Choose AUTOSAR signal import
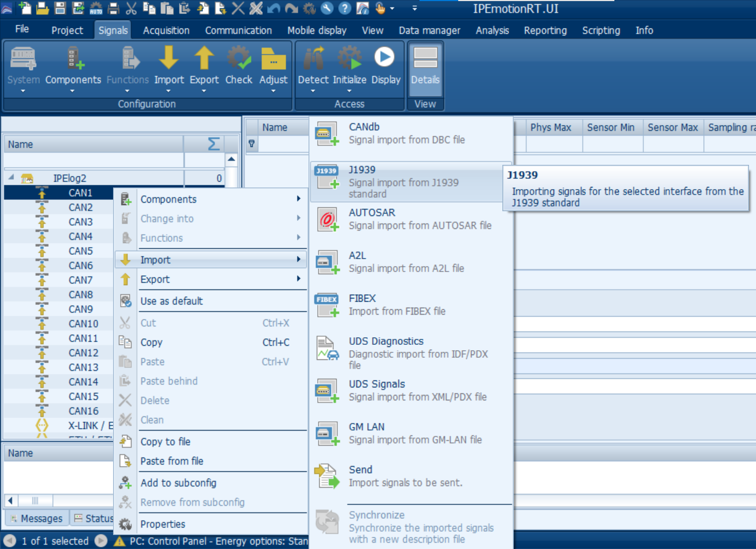 pyautogui.click(x=410, y=219)
